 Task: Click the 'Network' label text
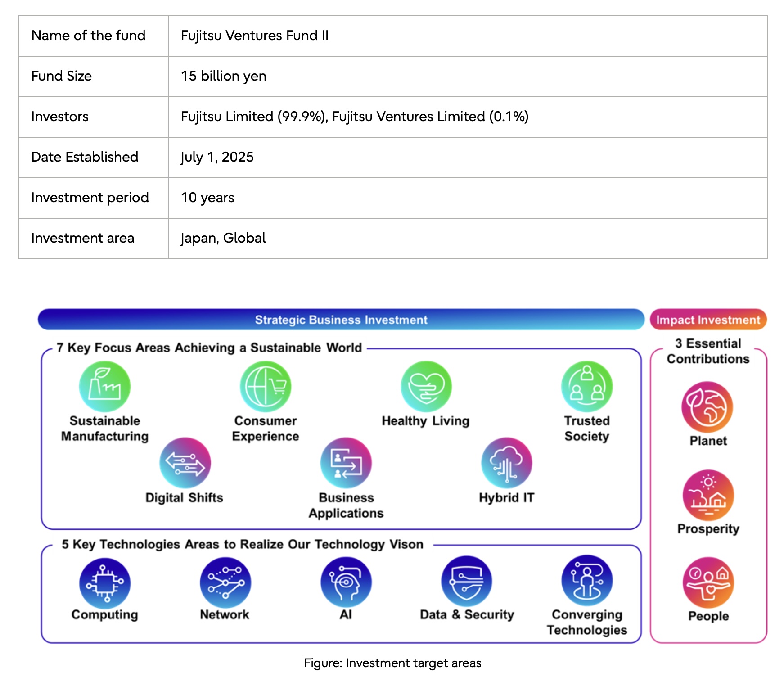[x=225, y=615]
